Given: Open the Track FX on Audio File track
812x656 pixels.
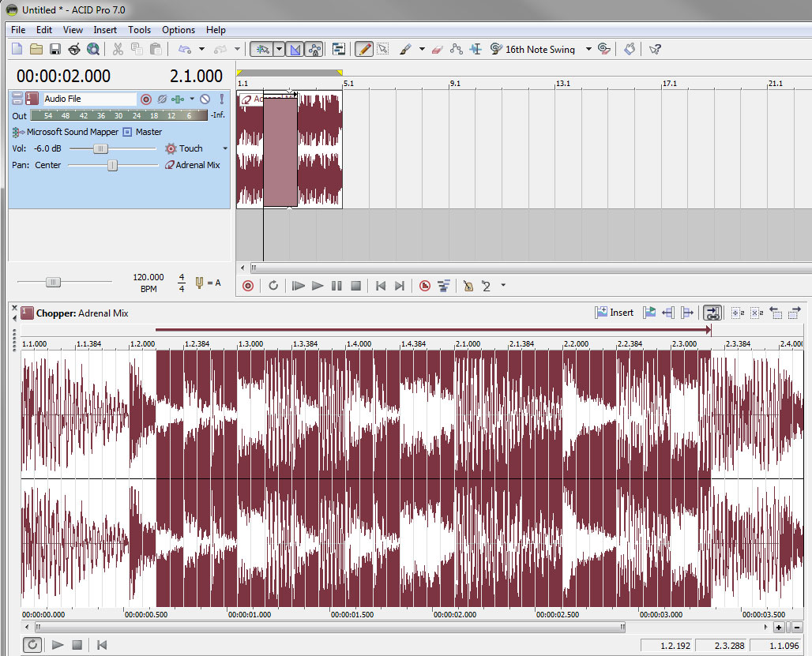Looking at the screenshot, I should 178,99.
